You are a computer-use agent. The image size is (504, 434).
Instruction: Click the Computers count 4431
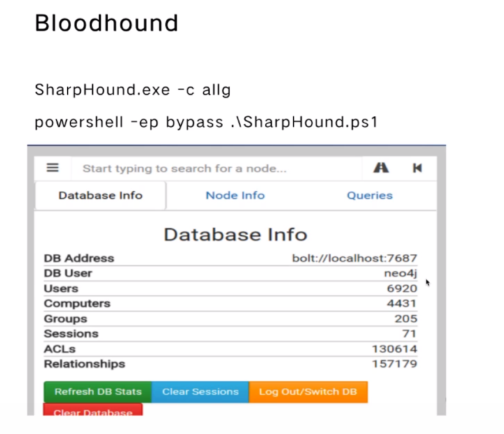402,304
